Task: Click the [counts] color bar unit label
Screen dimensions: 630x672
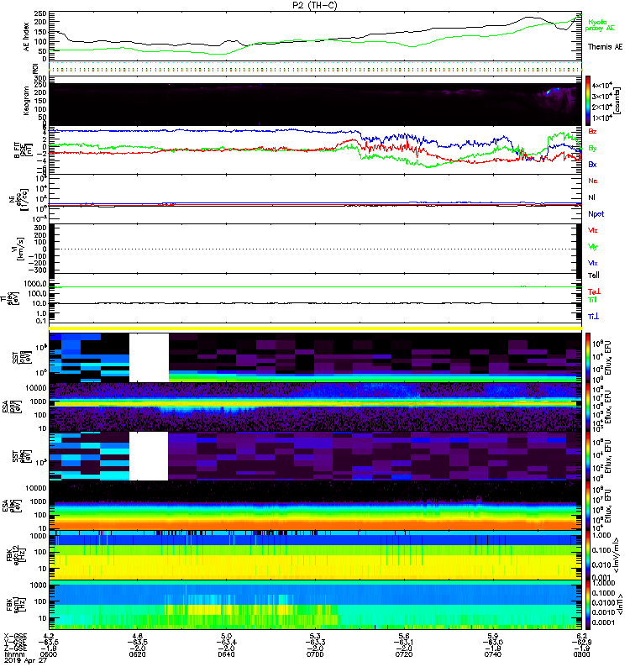Action: (617, 101)
